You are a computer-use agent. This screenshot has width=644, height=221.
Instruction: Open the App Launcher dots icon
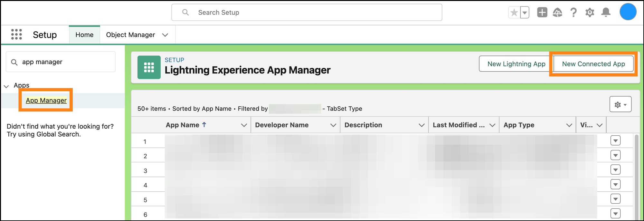(16, 34)
